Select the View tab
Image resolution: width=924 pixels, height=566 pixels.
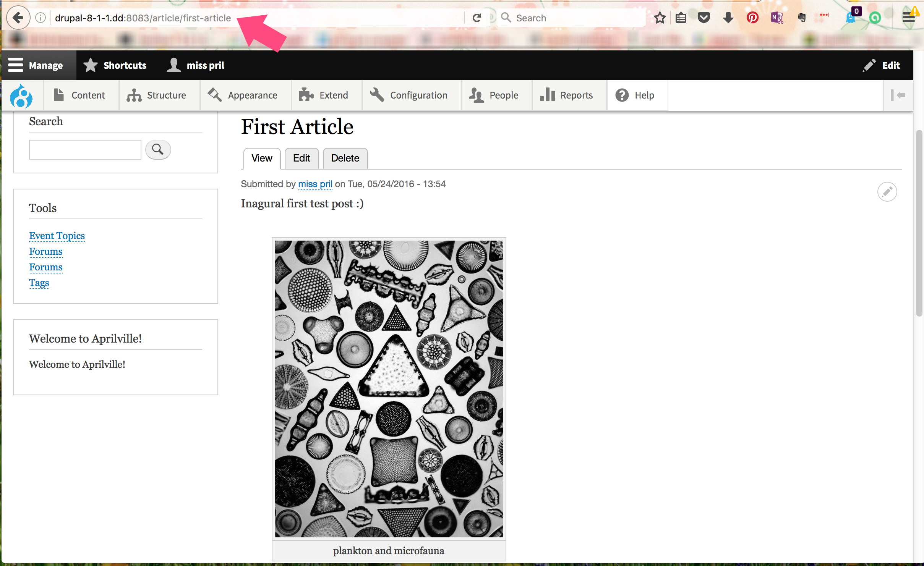point(262,158)
